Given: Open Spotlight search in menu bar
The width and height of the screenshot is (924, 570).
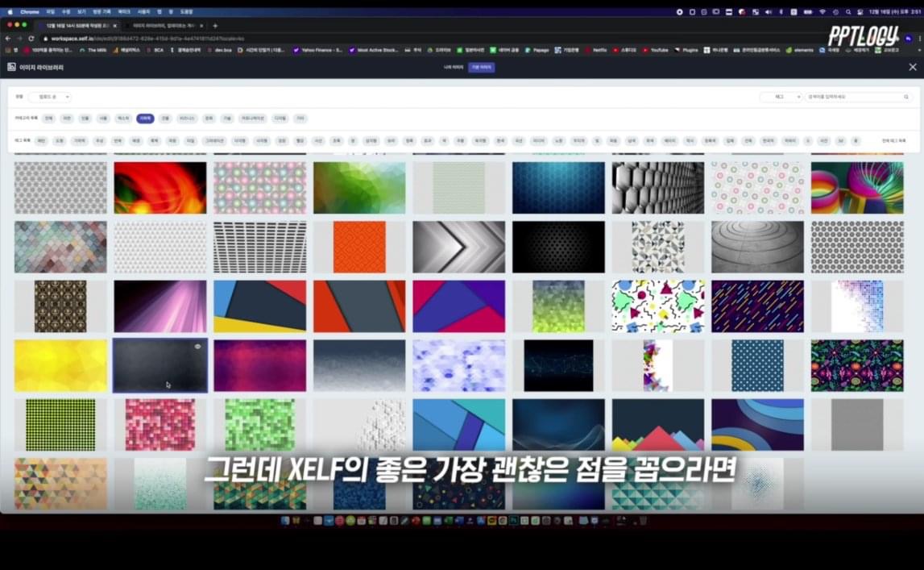Looking at the screenshot, I should (848, 12).
